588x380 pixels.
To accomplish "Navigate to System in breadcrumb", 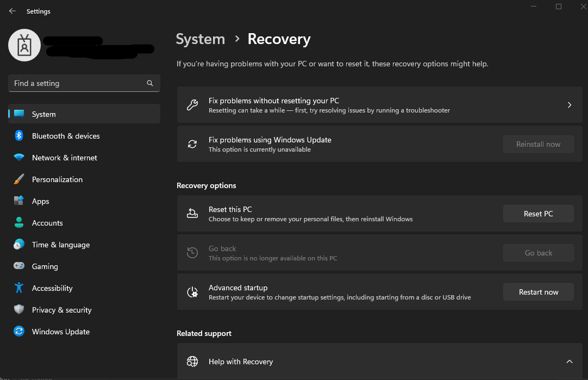I will 200,39.
